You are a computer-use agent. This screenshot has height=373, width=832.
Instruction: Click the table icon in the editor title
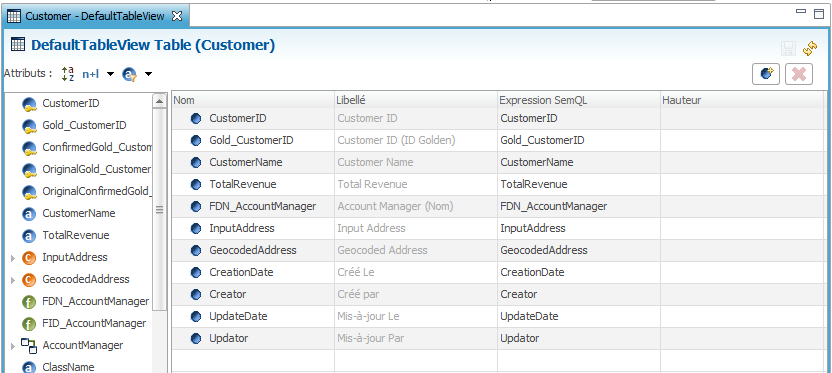(18, 45)
